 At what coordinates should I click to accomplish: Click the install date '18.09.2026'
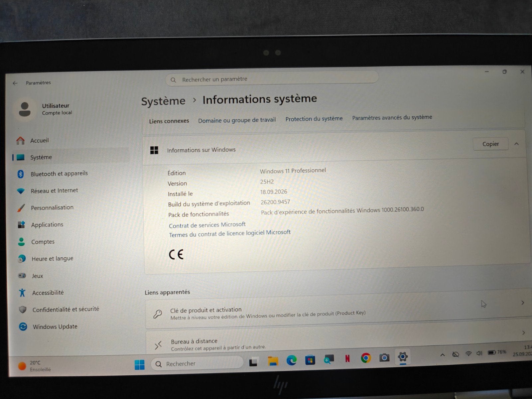[274, 192]
